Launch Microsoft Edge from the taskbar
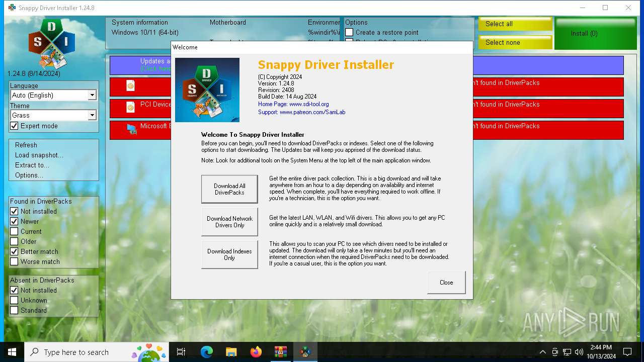This screenshot has width=644, height=362. click(206, 352)
